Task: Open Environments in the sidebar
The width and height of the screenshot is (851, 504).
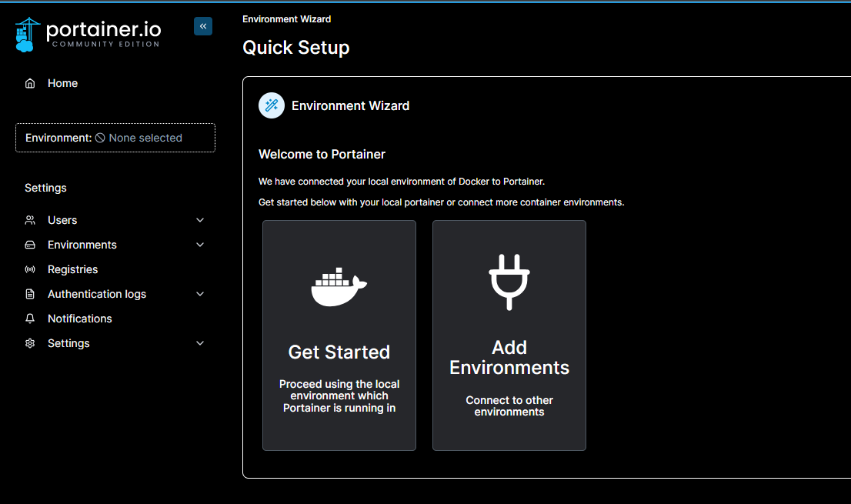Action: point(82,245)
